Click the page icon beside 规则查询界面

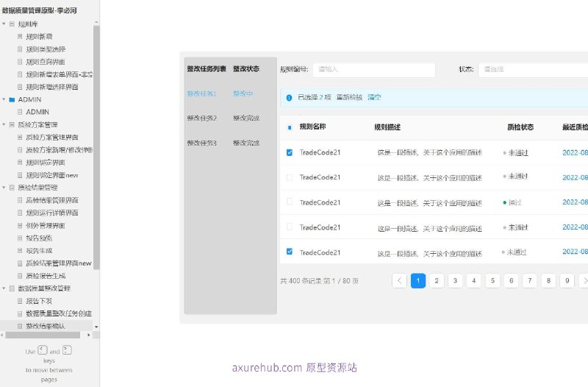[20, 62]
